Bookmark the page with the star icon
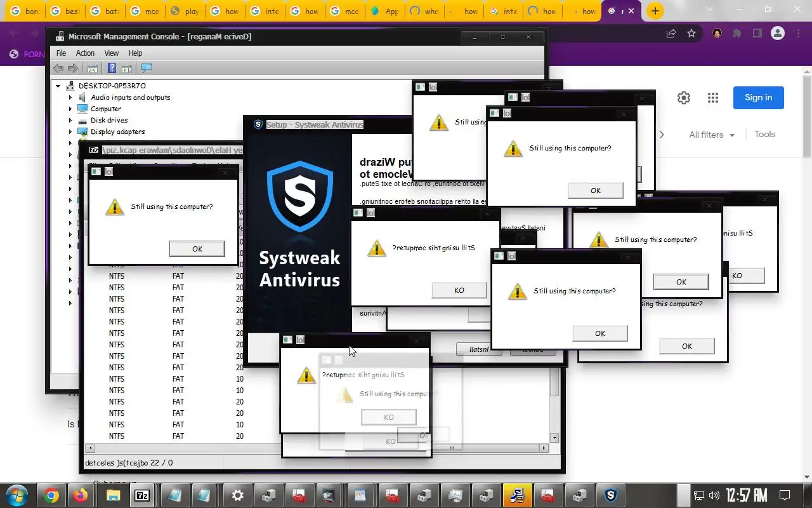Screen dimensions: 812x508 point(691,33)
